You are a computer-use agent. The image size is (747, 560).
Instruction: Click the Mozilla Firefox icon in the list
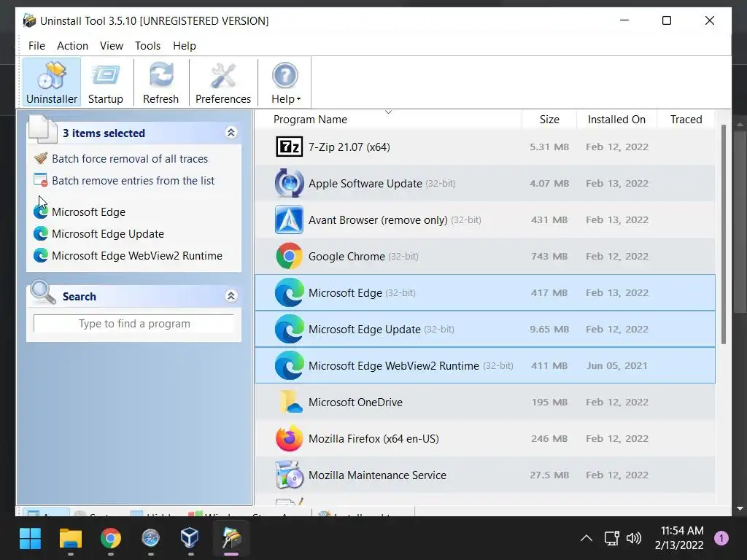coord(289,438)
